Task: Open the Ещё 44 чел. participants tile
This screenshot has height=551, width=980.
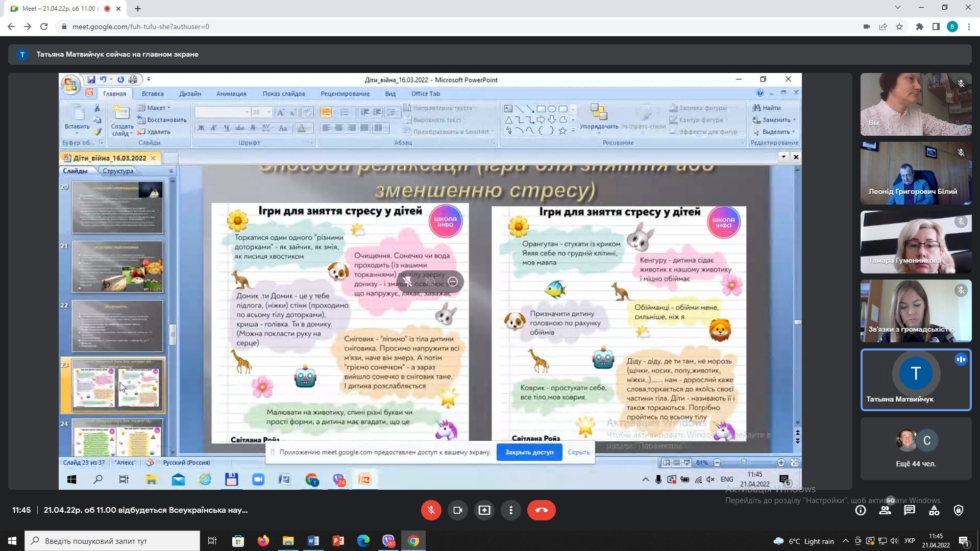Action: click(x=916, y=448)
